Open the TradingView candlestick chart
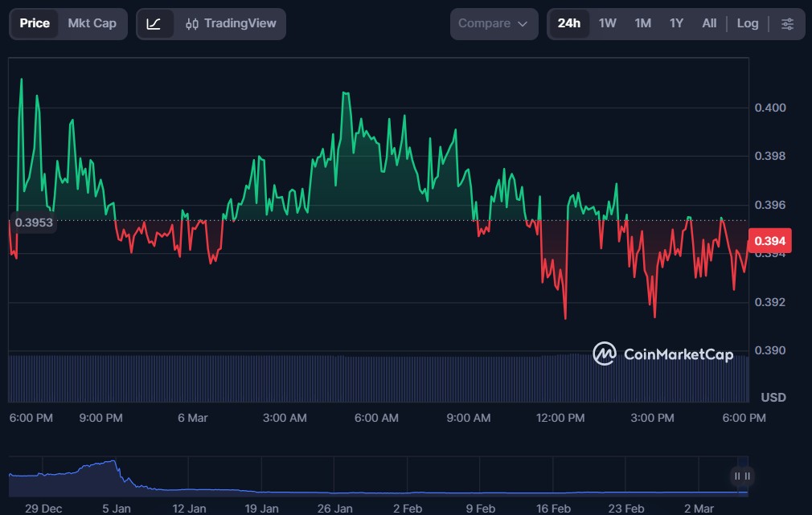The height and width of the screenshot is (515, 812). pos(229,24)
